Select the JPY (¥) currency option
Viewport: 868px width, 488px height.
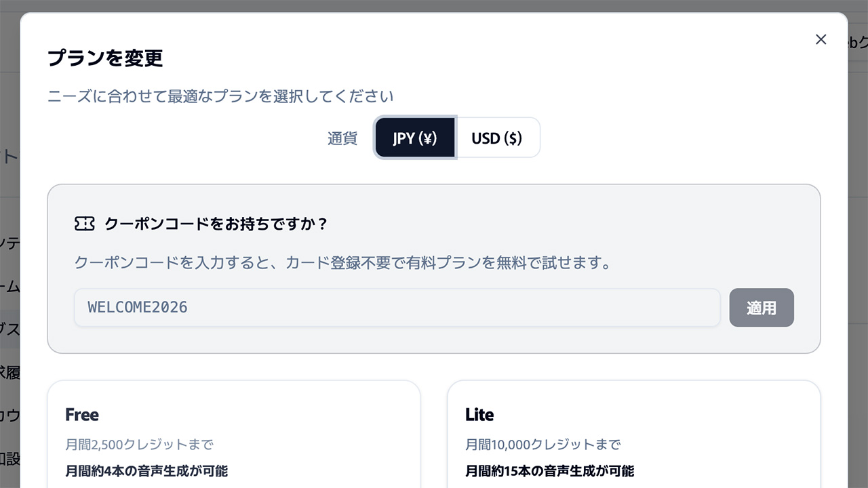[414, 138]
